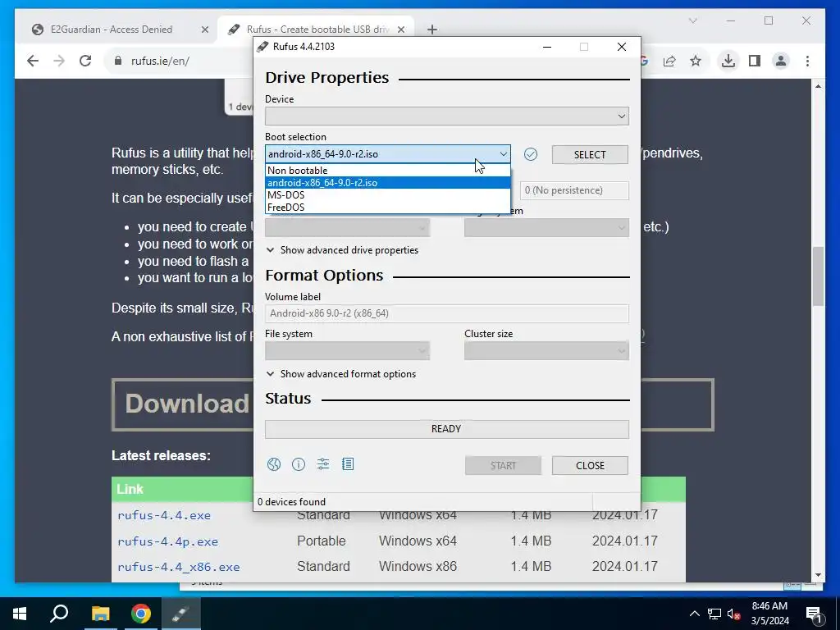Open the Partition scheme dropdown
This screenshot has width=840, height=630.
point(347,228)
